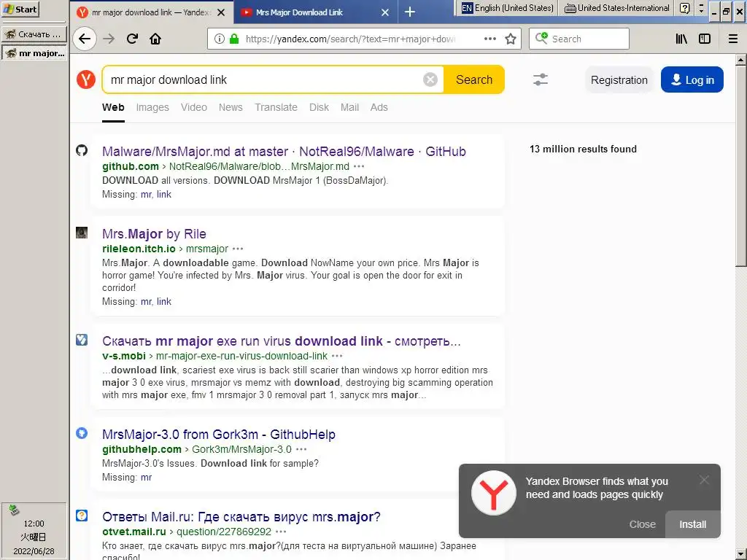Bookmark this page with the star
The height and width of the screenshot is (560, 747).
pyautogui.click(x=511, y=39)
